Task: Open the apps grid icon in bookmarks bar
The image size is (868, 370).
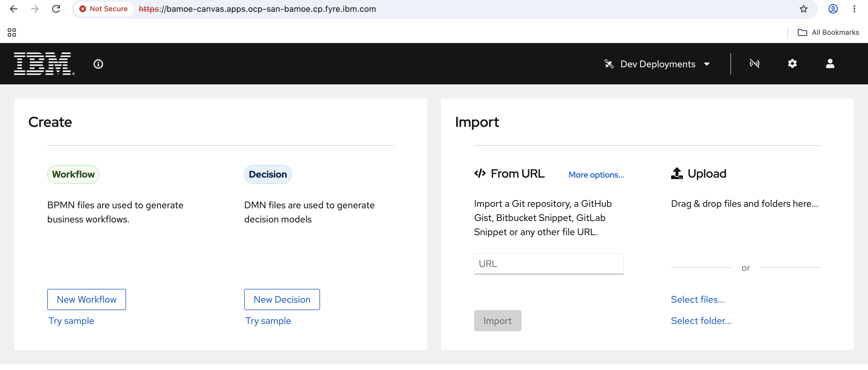Action: [x=12, y=32]
